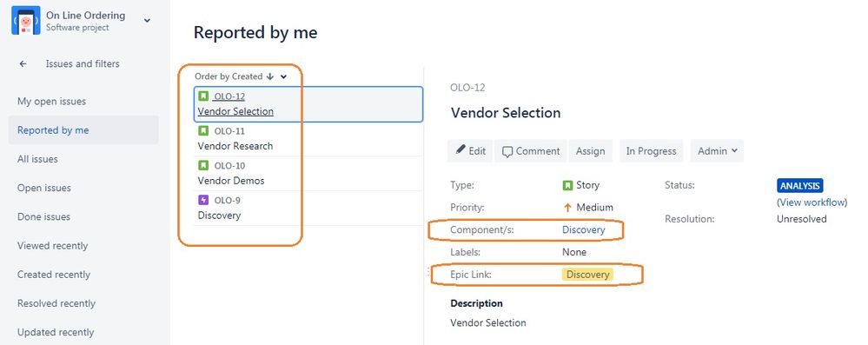Go back using the left arrow icon

(23, 63)
